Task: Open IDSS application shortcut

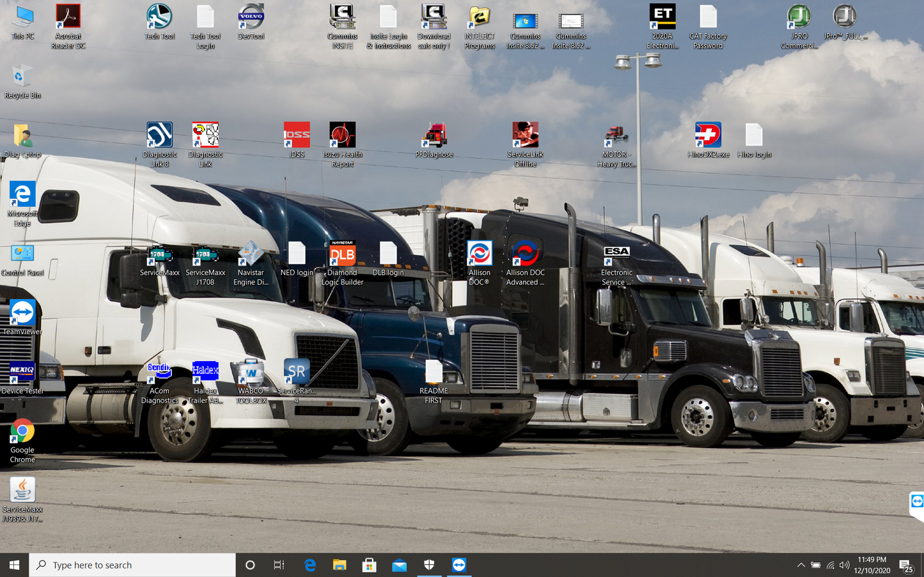Action: click(x=297, y=141)
